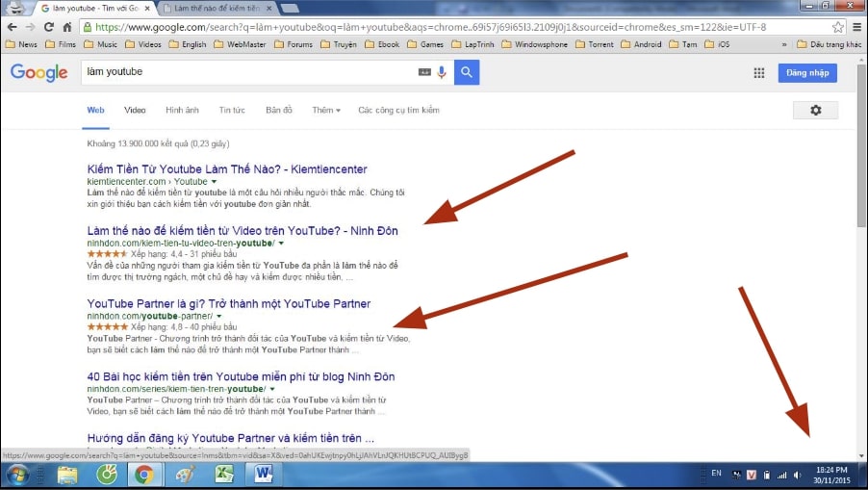Click the blue search magnifier button

pos(467,72)
